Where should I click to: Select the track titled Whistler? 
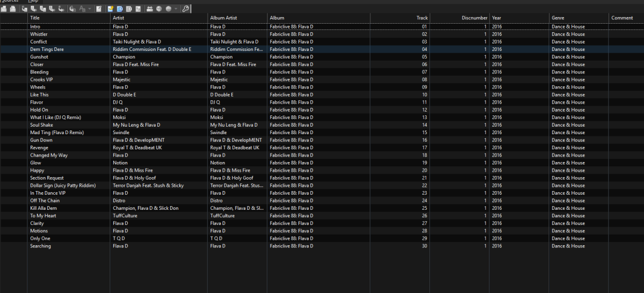[322, 34]
